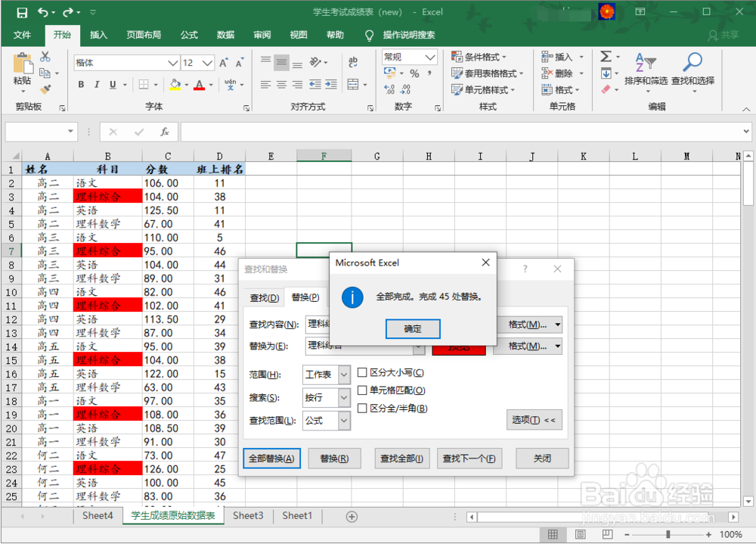Click column F header
This screenshot has width=756, height=544.
pos(324,156)
